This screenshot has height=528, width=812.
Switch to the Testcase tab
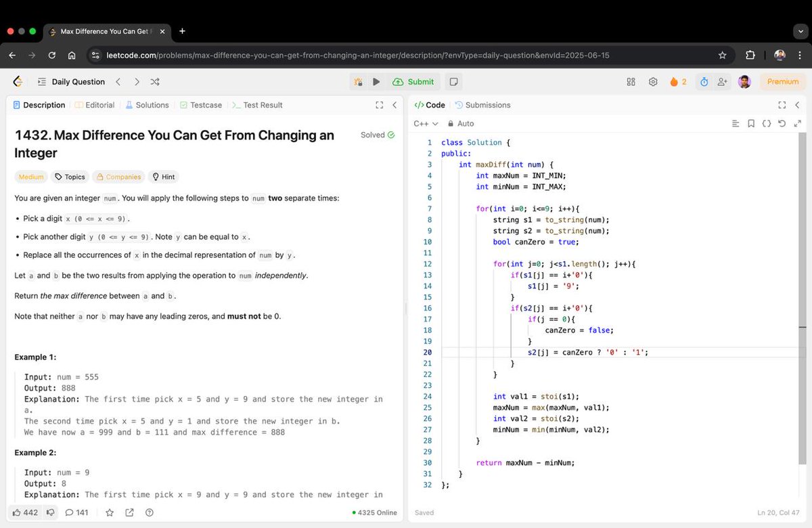click(x=201, y=105)
